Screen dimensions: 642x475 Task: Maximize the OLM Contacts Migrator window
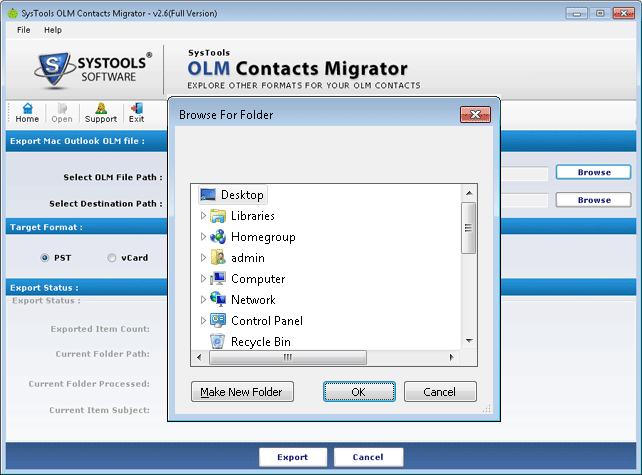[x=600, y=14]
